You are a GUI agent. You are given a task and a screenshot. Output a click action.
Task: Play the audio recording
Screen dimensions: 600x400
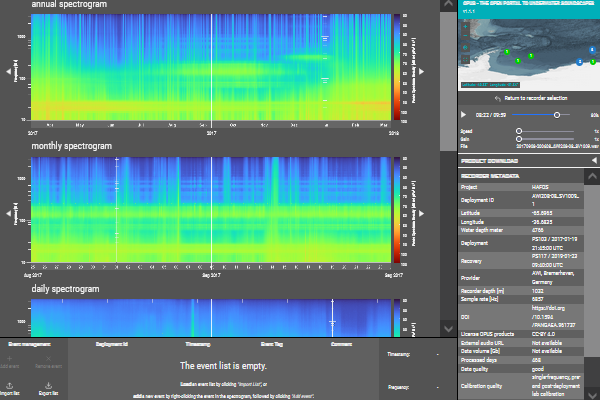[463, 114]
